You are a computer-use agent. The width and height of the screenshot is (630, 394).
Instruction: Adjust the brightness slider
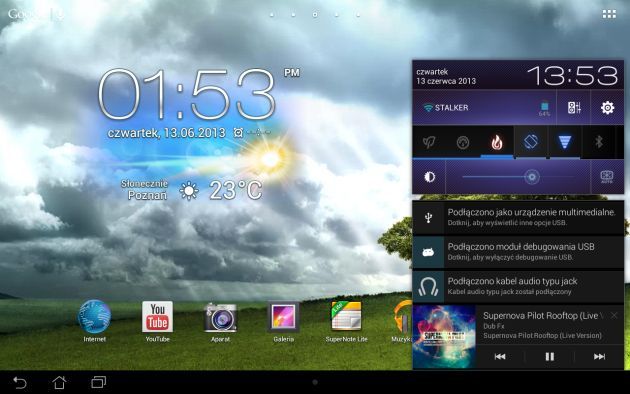tap(518, 177)
